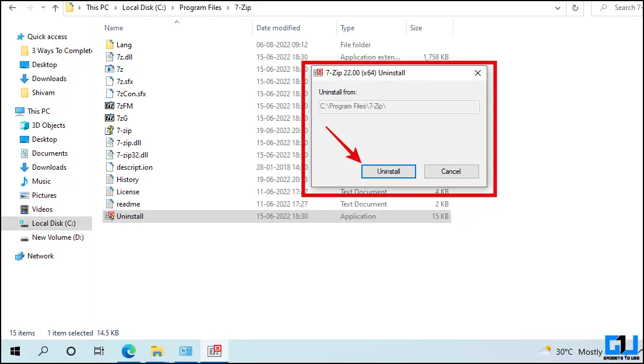Open Microsoft Edge from the taskbar
This screenshot has width=644, height=364.
(128, 351)
